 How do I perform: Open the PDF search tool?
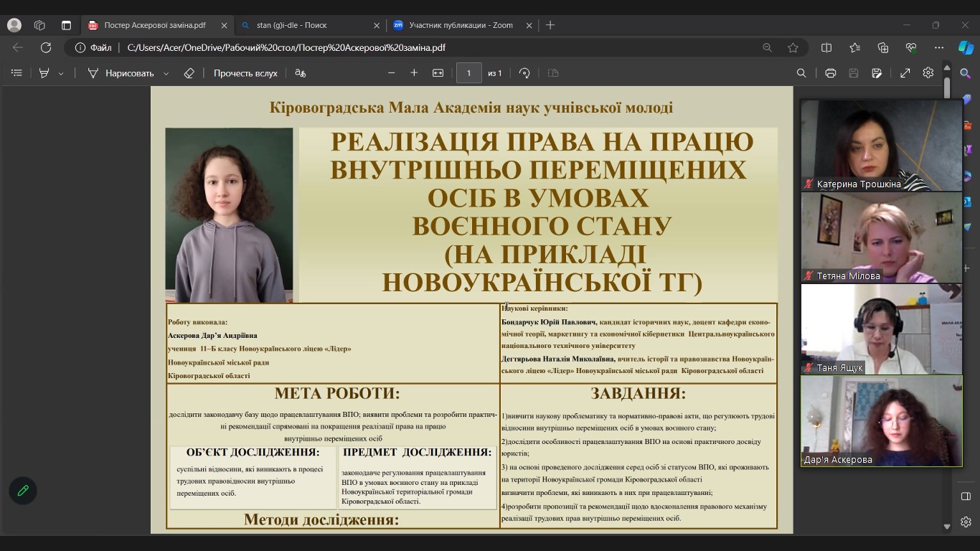(x=801, y=73)
